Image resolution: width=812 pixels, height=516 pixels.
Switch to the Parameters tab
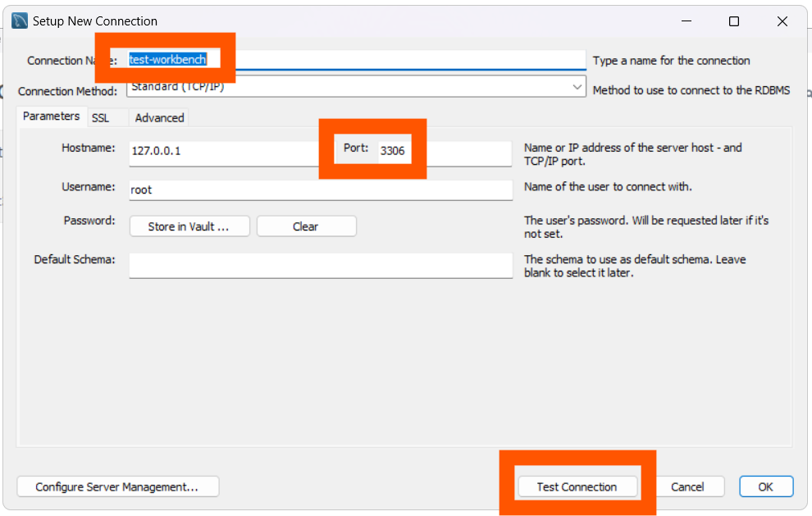(x=52, y=116)
